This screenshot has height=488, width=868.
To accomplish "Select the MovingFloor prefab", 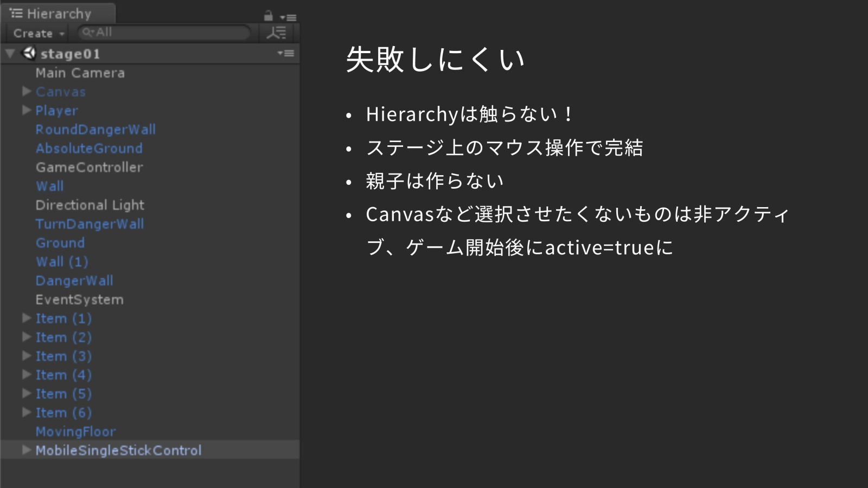I will [75, 432].
